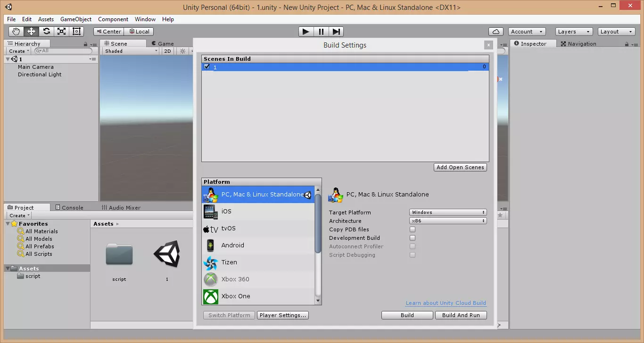Select Xbox 360 platform
644x343 pixels.
[x=258, y=279]
